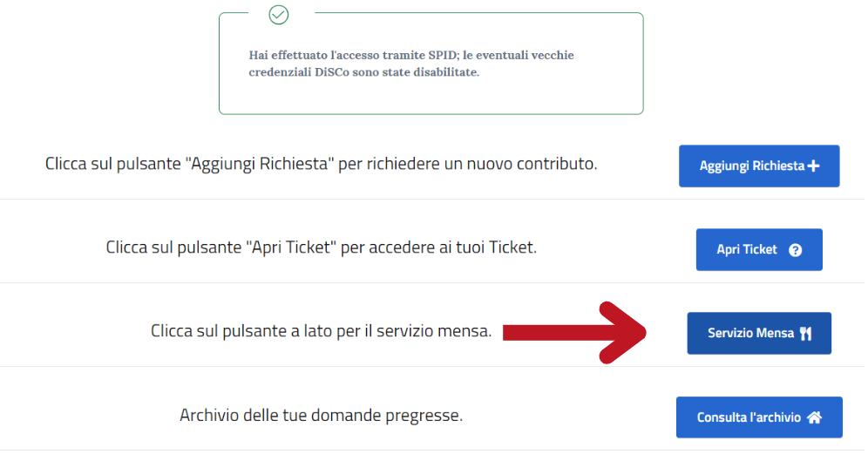The image size is (868, 461).
Task: Click the 'accedere ai tuoi Ticket' instruction text
Action: pyautogui.click(x=321, y=247)
